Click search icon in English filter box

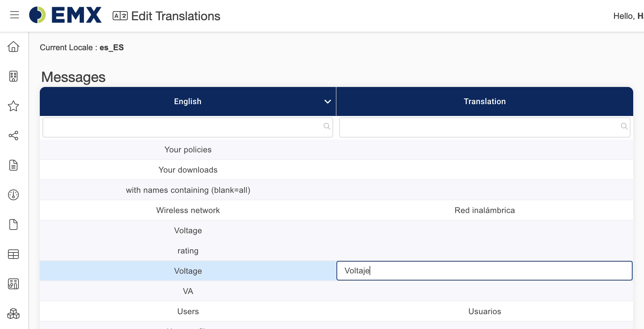327,126
